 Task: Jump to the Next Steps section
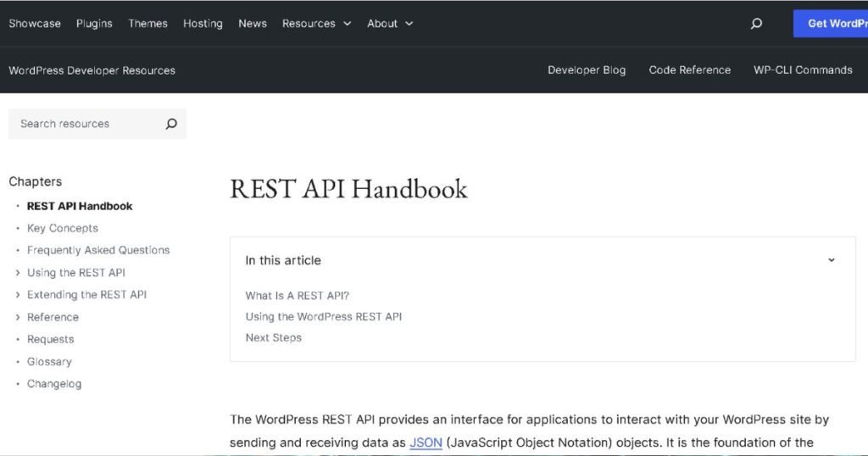pyautogui.click(x=274, y=337)
